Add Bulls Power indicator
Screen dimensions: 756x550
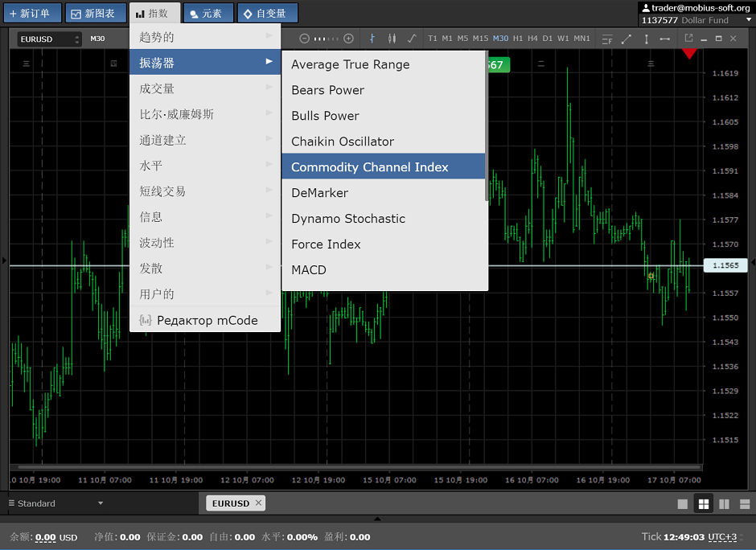[384, 116]
